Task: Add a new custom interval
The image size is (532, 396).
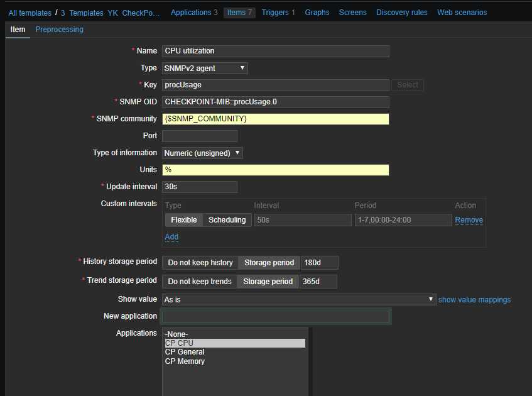Action: pos(171,237)
